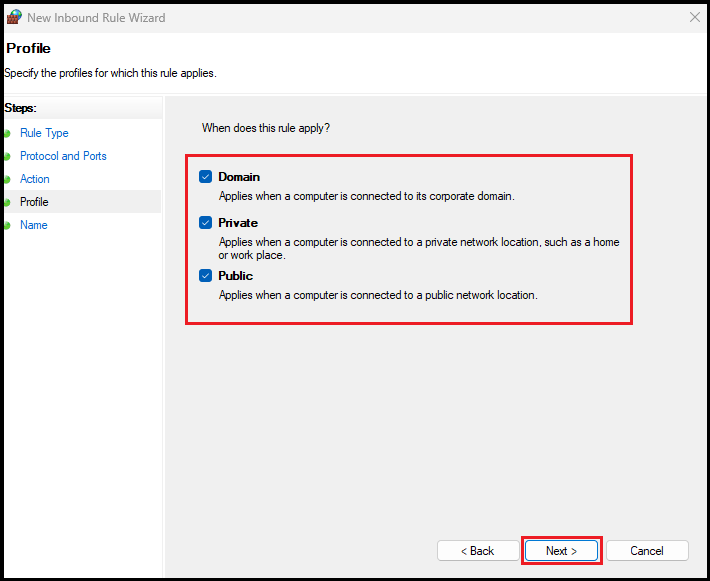
Task: Click the green bullet beside Action
Action: tap(7, 179)
